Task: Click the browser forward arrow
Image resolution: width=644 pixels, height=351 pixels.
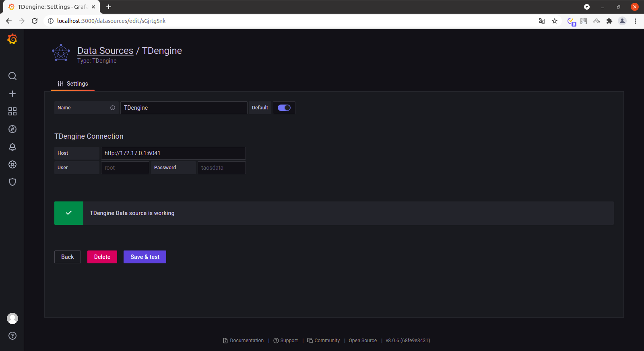Action: coord(22,21)
